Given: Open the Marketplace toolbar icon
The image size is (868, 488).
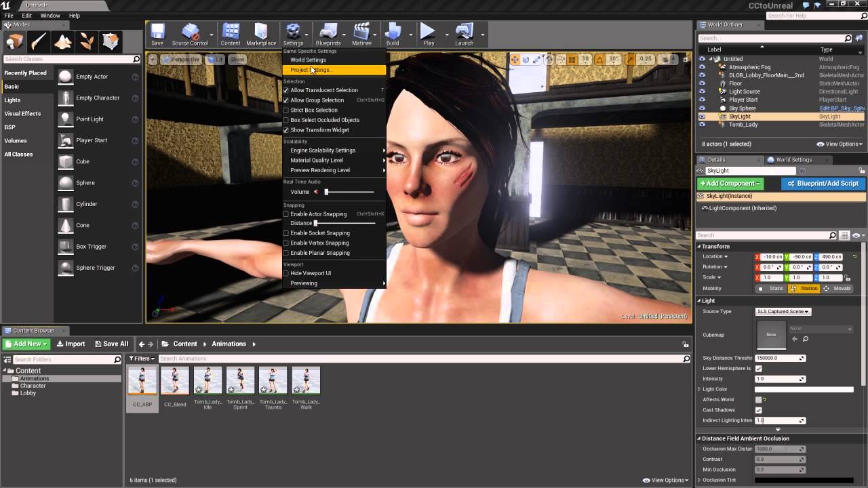Looking at the screenshot, I should (x=261, y=35).
